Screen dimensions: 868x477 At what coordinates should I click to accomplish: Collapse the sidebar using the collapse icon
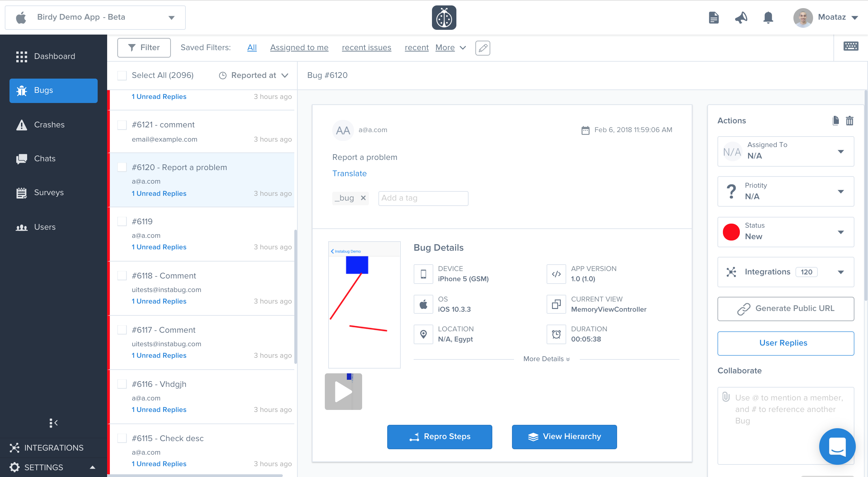(53, 423)
